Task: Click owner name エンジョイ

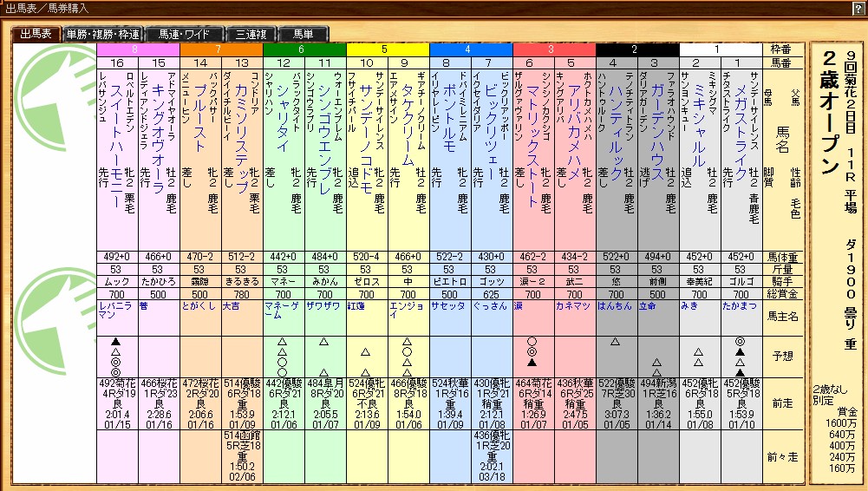Action: [x=407, y=310]
